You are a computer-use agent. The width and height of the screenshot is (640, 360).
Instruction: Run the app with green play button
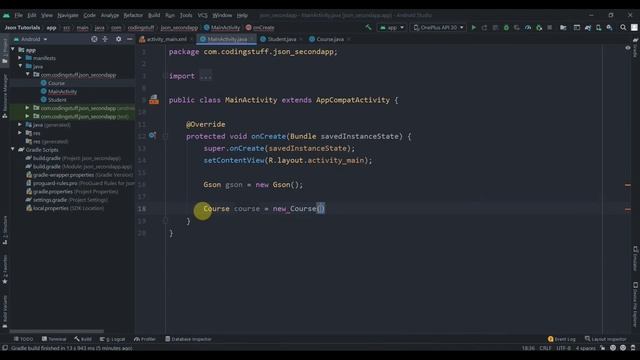pos(473,27)
